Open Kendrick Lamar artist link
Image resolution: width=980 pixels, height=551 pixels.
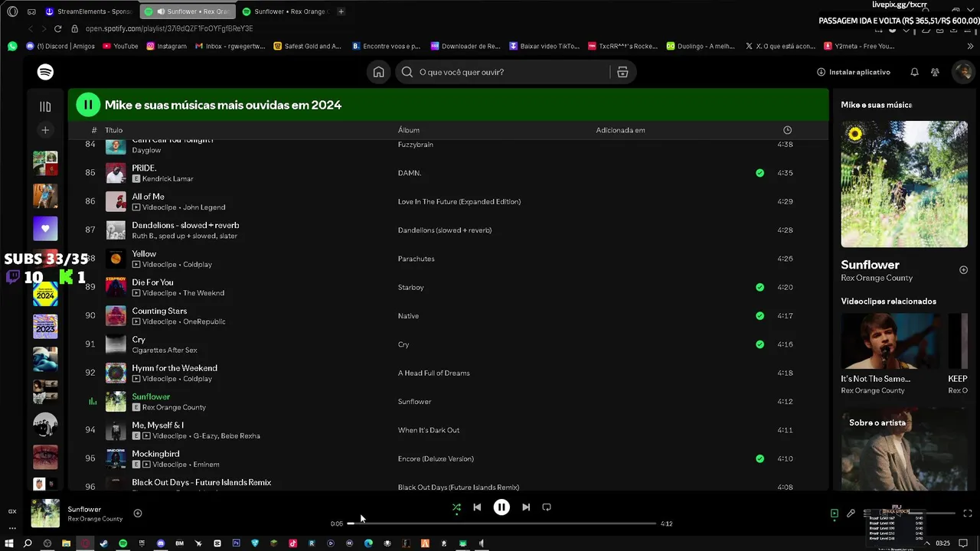[x=168, y=178]
